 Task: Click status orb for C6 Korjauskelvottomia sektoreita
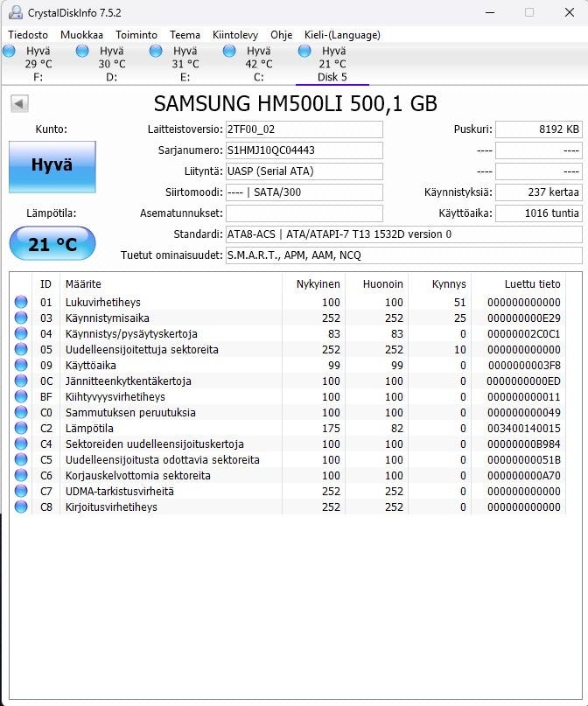click(x=21, y=475)
